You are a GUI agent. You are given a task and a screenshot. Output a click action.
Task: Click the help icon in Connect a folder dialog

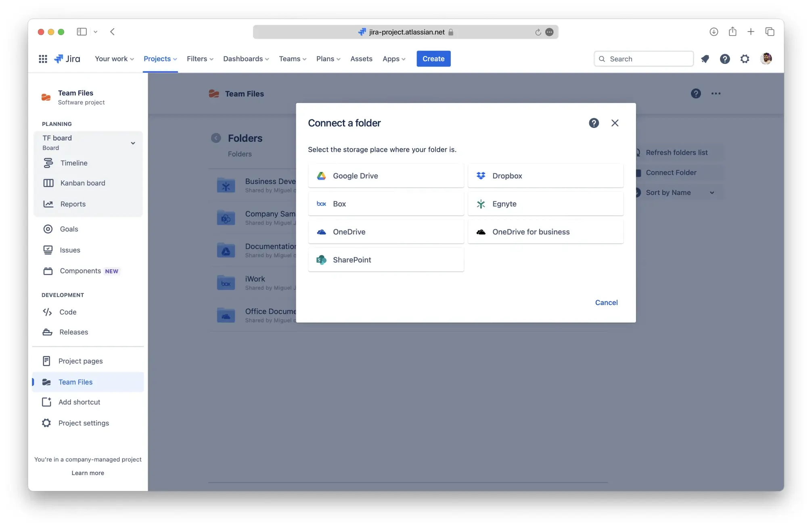coord(594,123)
